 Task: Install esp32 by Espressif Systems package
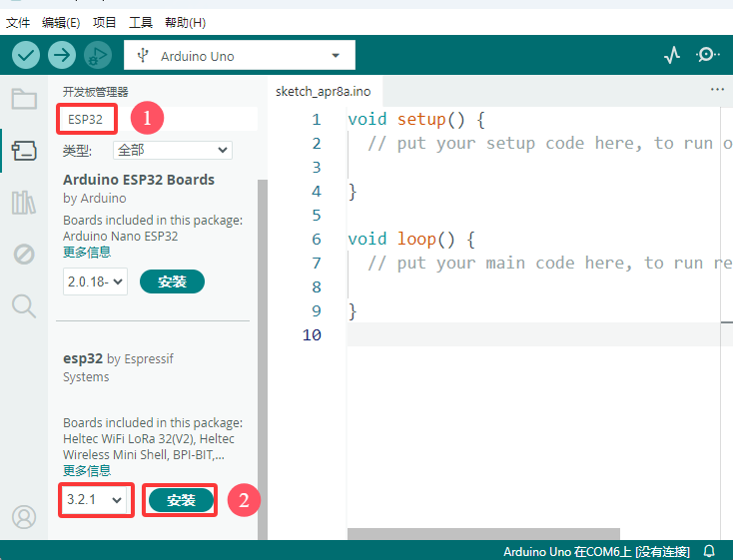(181, 500)
